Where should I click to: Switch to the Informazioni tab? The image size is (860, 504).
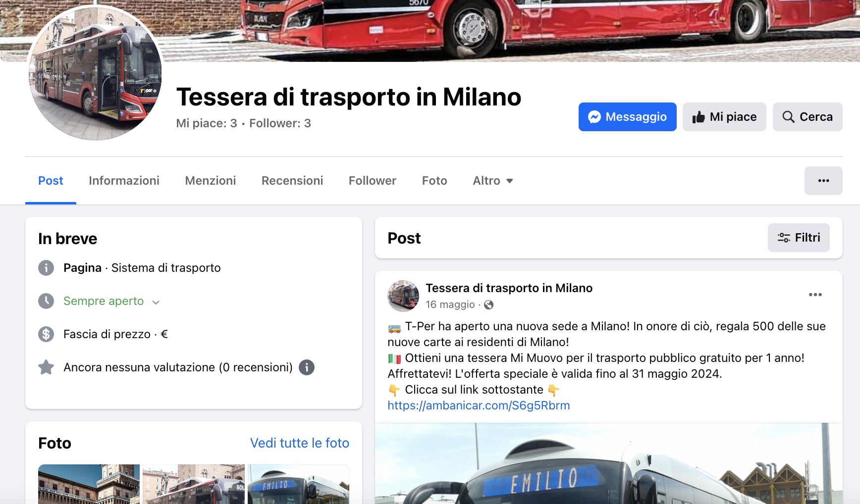124,181
